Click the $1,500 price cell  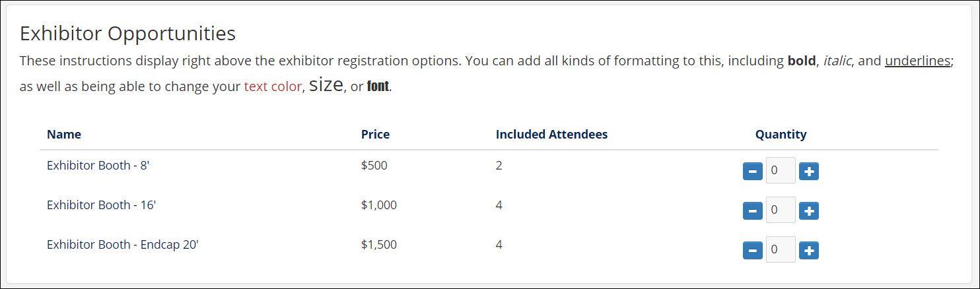click(x=379, y=245)
